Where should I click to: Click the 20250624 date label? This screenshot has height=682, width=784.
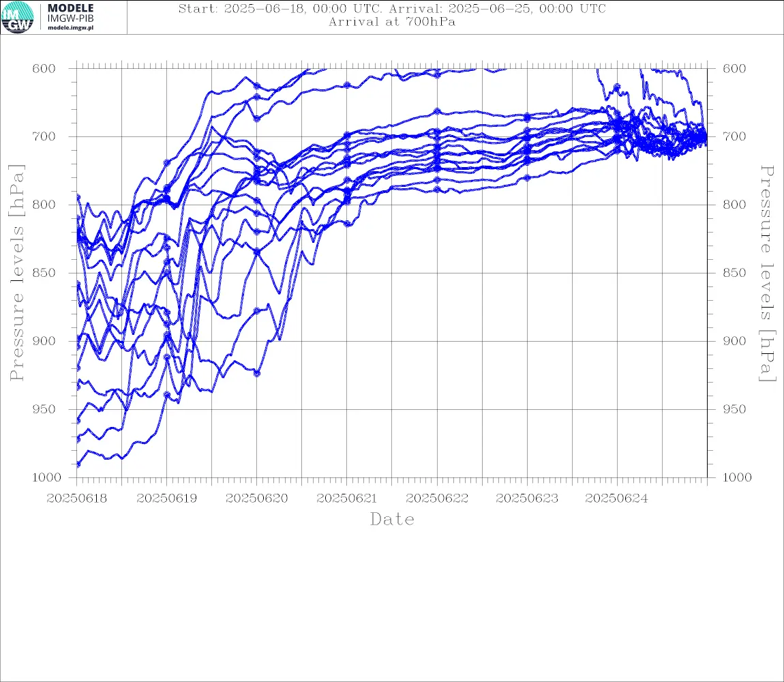point(616,499)
